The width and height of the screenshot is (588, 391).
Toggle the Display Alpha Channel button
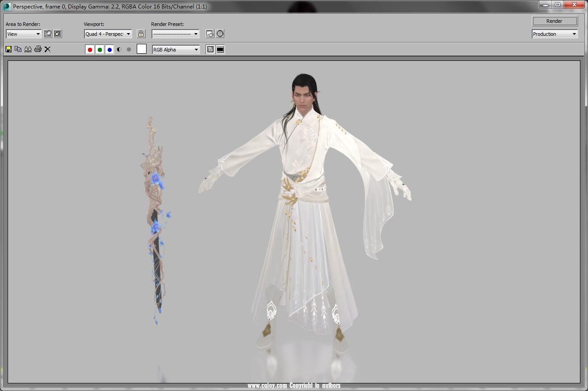click(119, 50)
